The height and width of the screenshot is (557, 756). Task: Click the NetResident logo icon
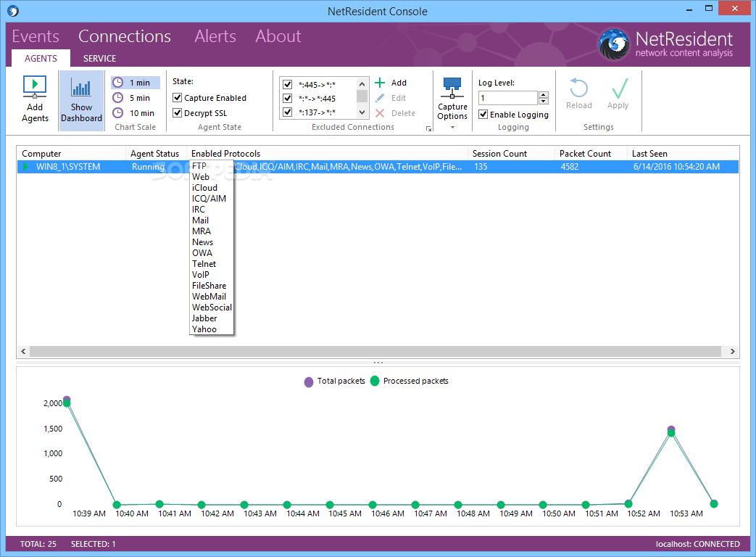[x=614, y=44]
